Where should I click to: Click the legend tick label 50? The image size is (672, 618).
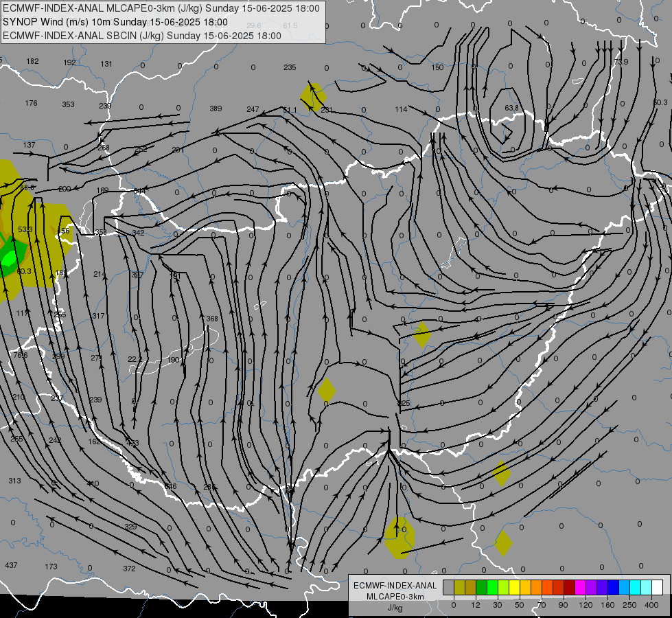[x=519, y=605]
